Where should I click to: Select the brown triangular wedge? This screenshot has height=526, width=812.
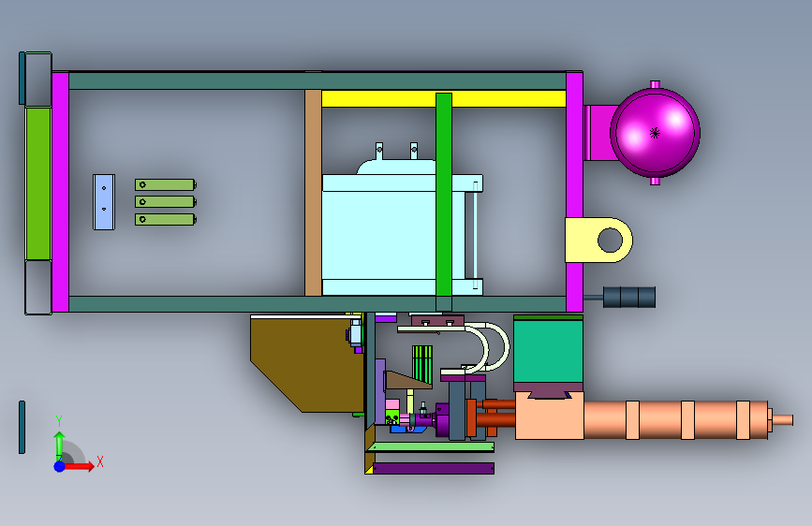[x=406, y=381]
